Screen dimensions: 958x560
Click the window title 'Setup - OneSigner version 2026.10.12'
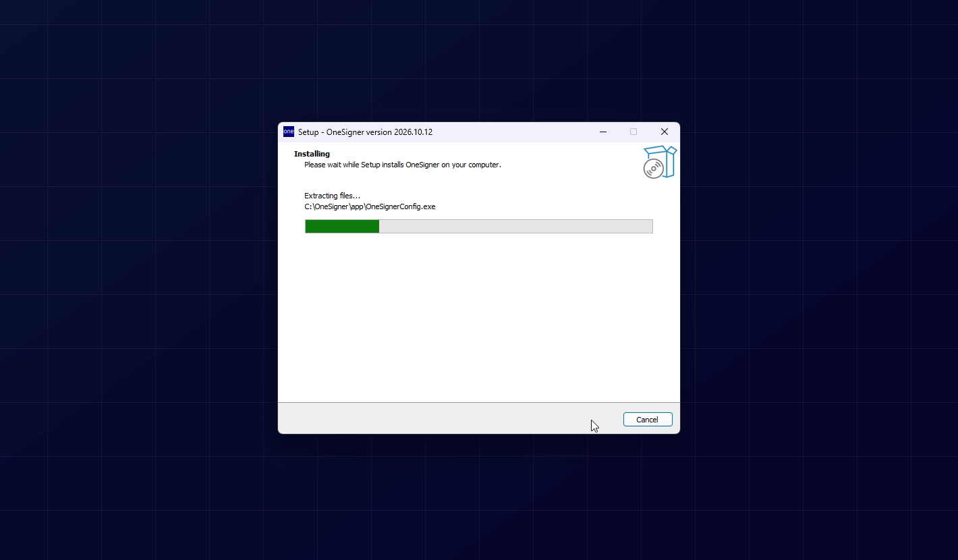365,132
